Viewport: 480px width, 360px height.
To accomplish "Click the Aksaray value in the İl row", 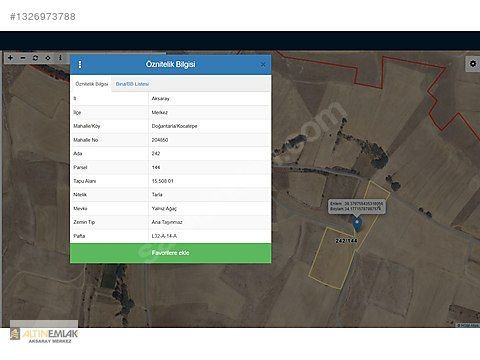I will point(160,99).
